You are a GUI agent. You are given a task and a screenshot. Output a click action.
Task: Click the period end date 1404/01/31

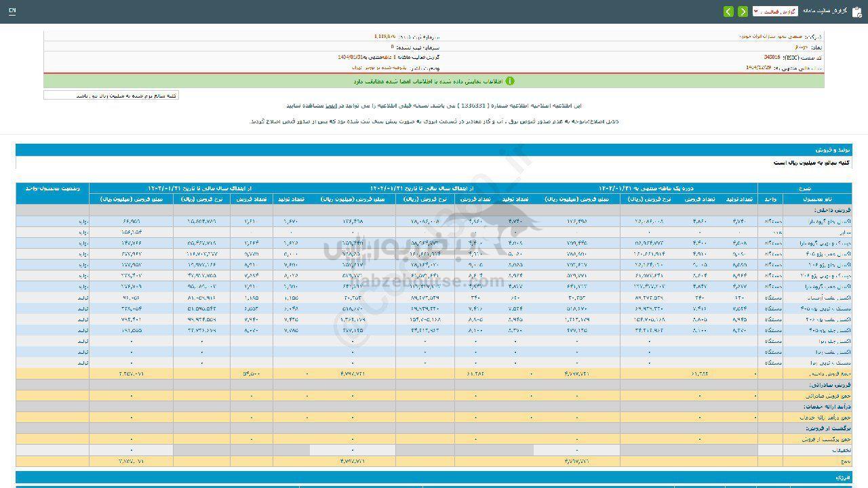click(352, 58)
